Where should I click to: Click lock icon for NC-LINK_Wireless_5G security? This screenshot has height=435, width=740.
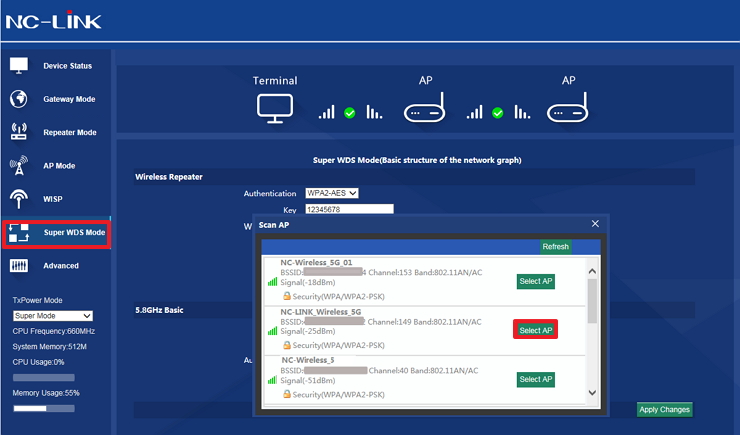[286, 345]
